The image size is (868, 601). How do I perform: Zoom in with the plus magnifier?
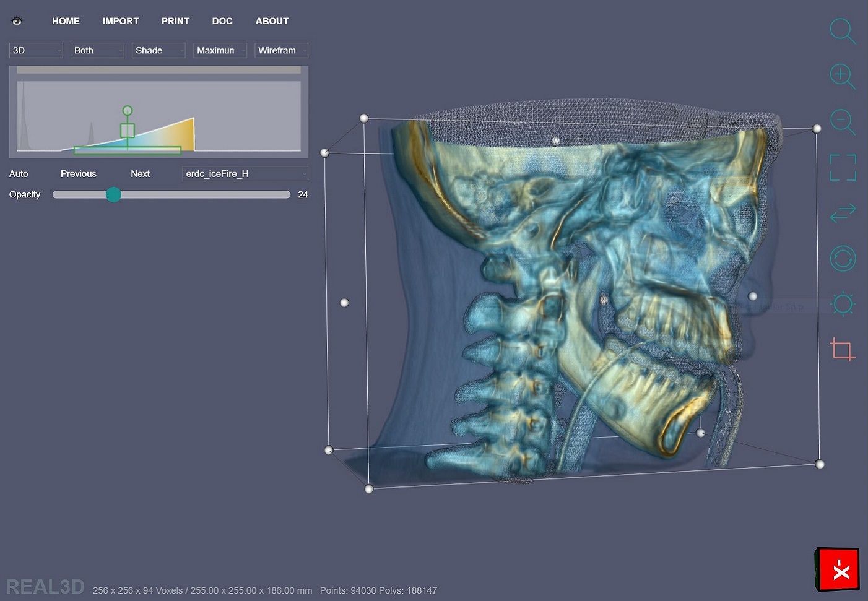click(842, 76)
